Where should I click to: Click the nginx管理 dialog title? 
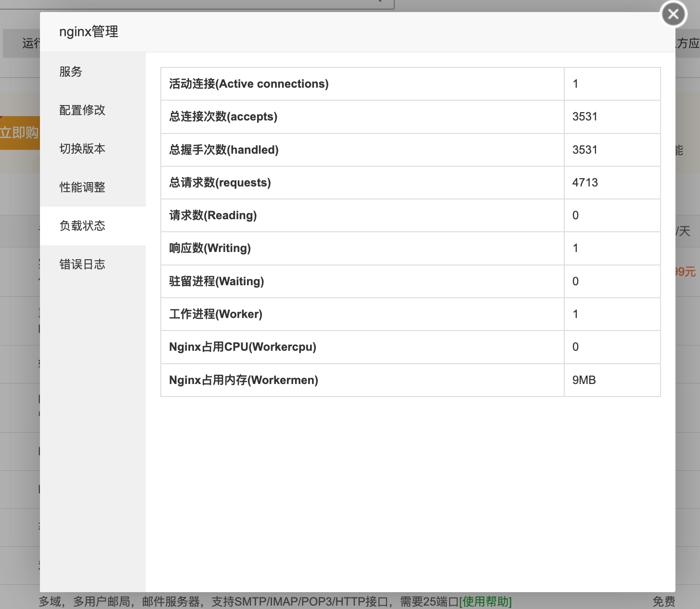pyautogui.click(x=89, y=32)
